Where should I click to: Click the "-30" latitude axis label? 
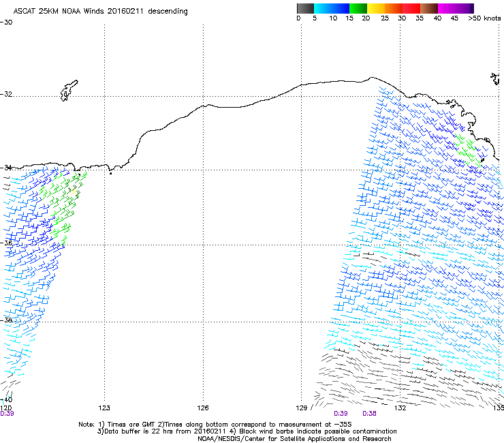pos(6,22)
